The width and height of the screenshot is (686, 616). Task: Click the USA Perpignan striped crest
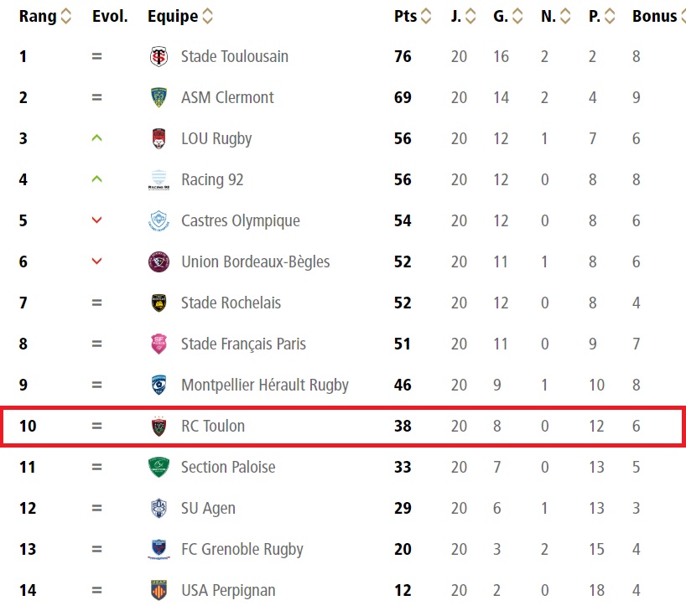coord(159,591)
